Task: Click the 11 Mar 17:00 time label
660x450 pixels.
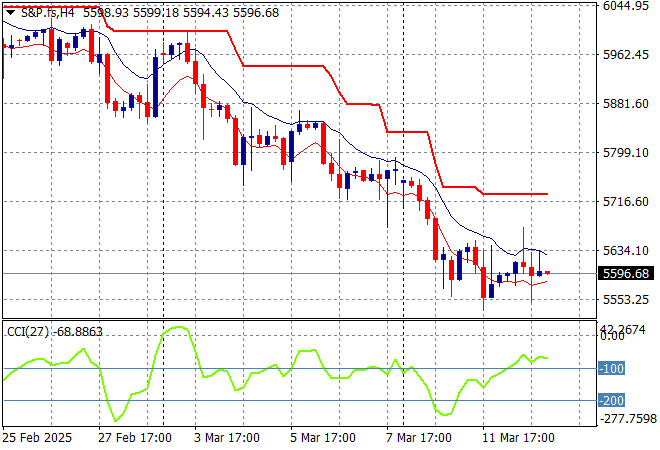Action: coord(518,438)
